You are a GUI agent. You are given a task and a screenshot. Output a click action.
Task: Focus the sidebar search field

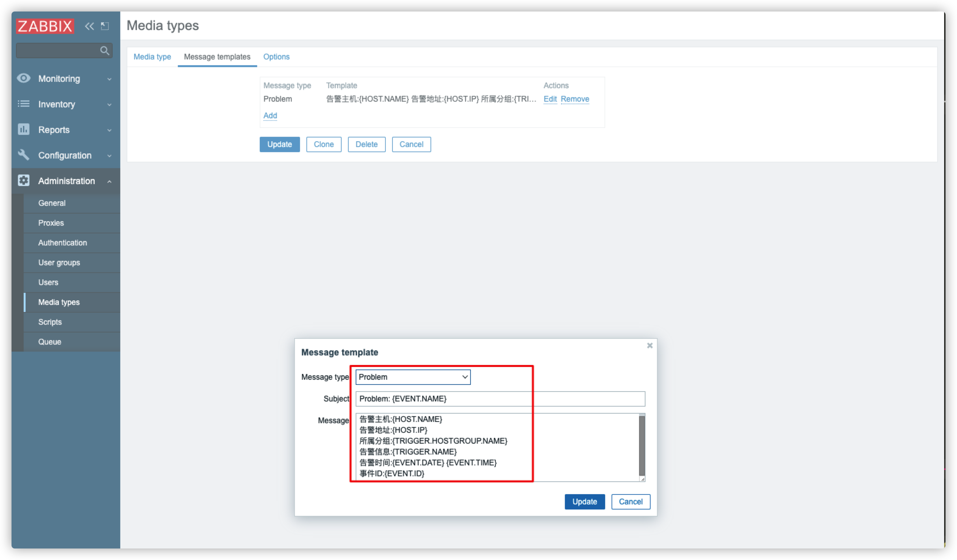point(64,51)
